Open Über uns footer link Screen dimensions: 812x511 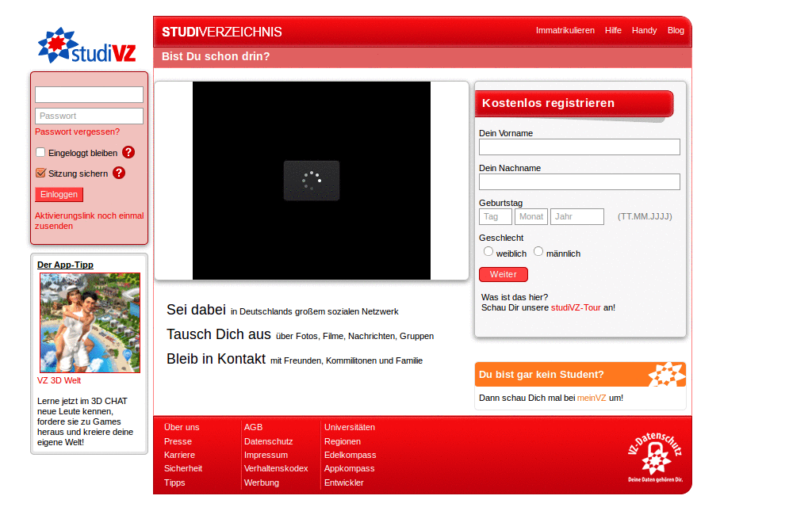182,427
